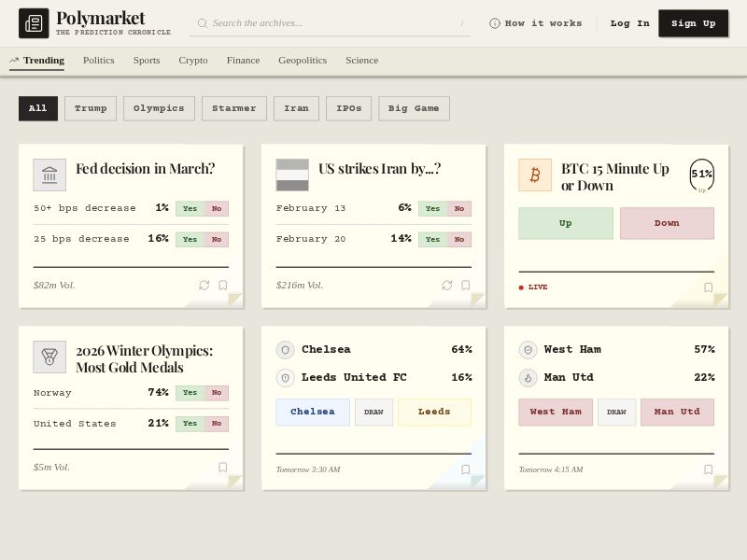Switch to the Politics category tab
The height and width of the screenshot is (560, 747).
coord(98,60)
